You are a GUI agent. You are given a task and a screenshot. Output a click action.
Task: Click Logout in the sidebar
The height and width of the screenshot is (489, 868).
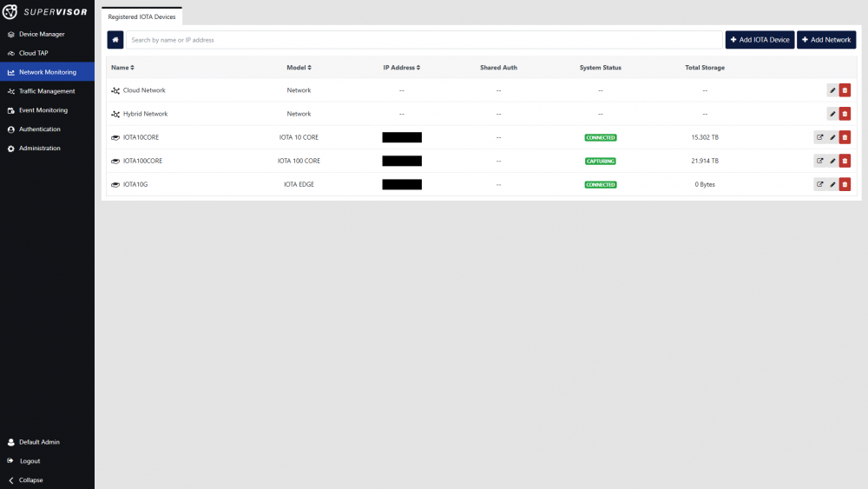[30, 461]
